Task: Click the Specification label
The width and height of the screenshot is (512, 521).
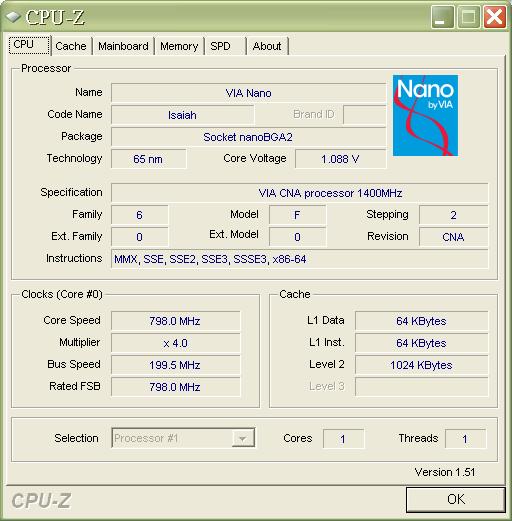Action: tap(71, 192)
